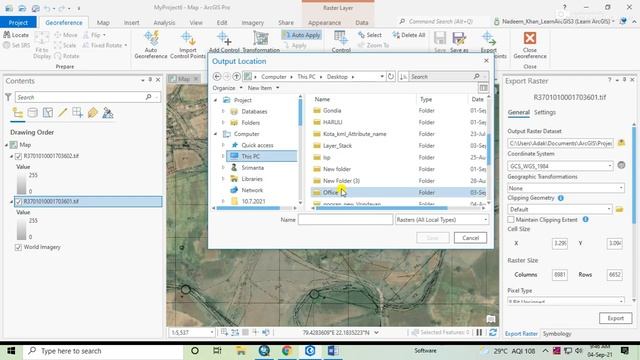Uncheck layer R3701010001703601.tif visibility

[x=18, y=201]
